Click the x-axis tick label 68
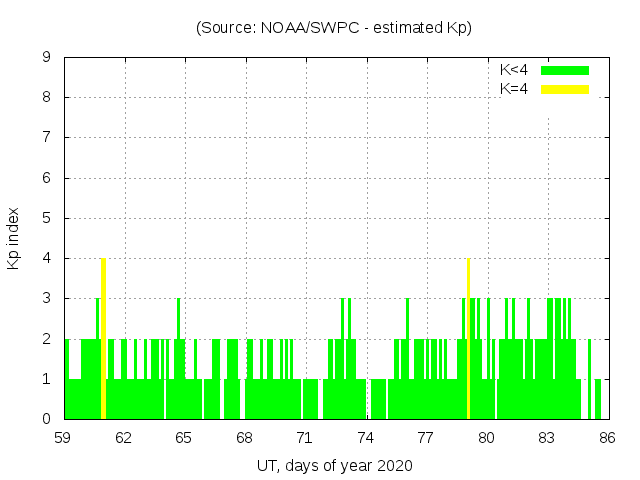Viewport: 640px width, 480px height. click(245, 438)
